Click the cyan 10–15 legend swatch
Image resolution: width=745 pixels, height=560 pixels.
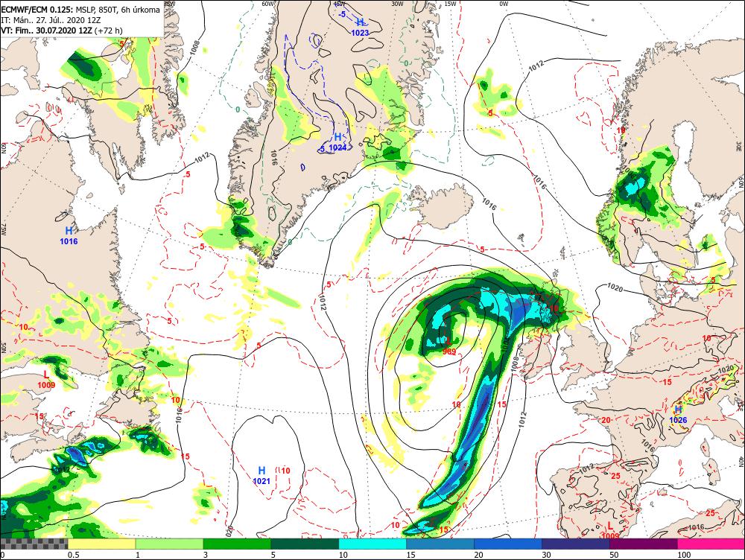click(372, 544)
